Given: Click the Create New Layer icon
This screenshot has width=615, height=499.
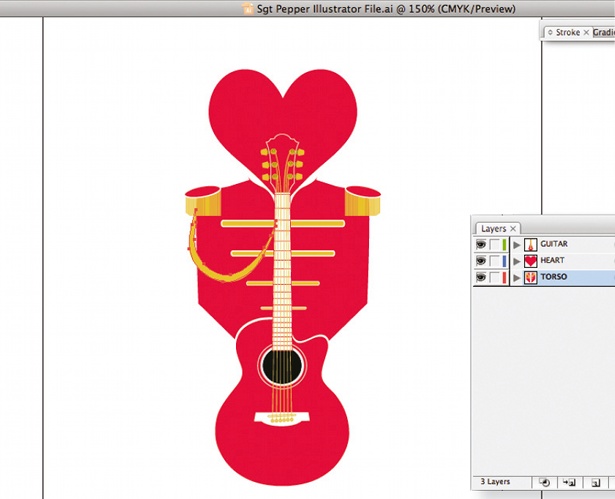Looking at the screenshot, I should (595, 483).
